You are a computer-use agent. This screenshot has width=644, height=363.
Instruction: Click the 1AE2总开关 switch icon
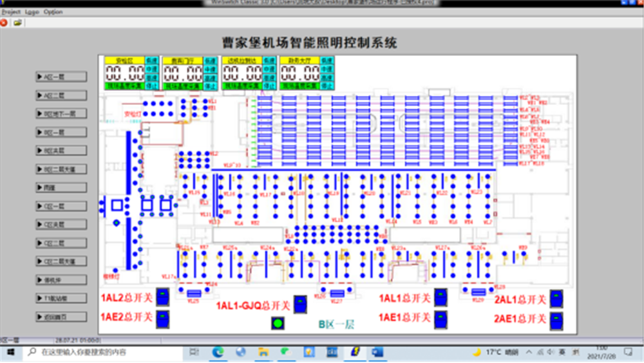point(163,318)
